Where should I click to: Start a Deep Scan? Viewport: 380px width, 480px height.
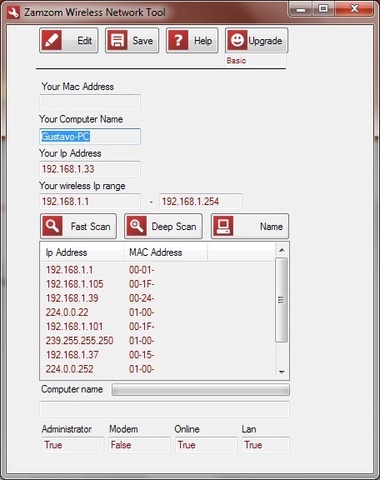tap(163, 226)
